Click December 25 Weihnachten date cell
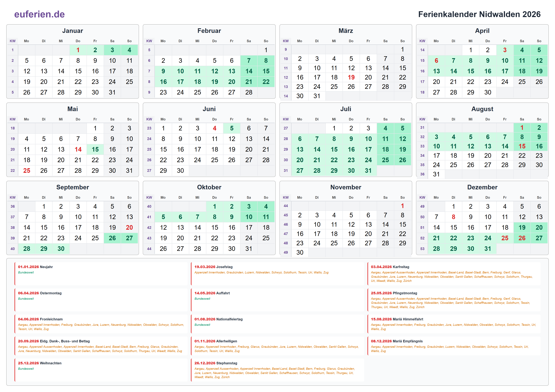Image resolution: width=555 pixels, height=392 pixels. pos(505,238)
